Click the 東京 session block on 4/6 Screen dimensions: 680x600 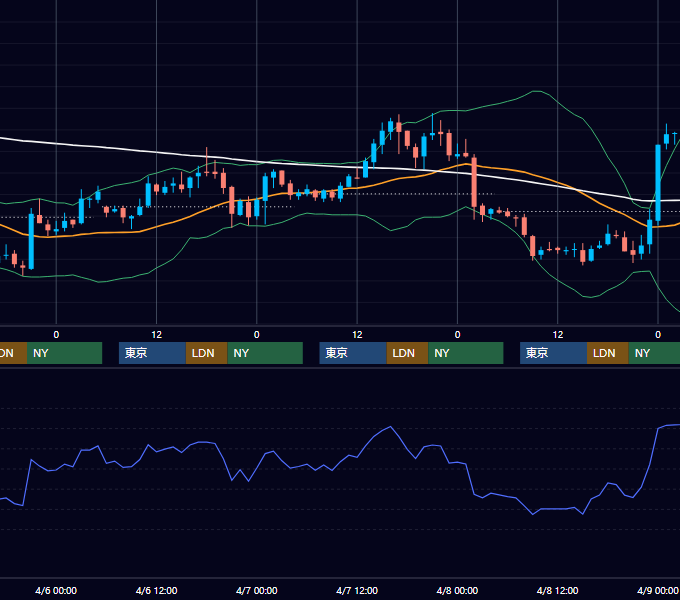(152, 353)
